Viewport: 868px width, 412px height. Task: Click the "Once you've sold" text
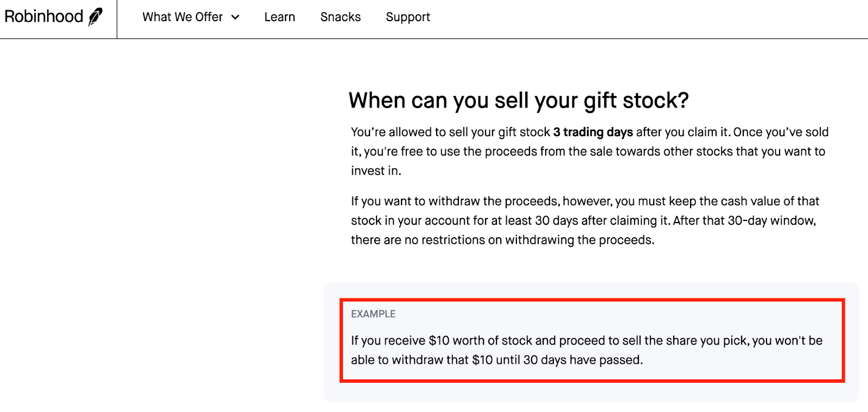(x=781, y=132)
